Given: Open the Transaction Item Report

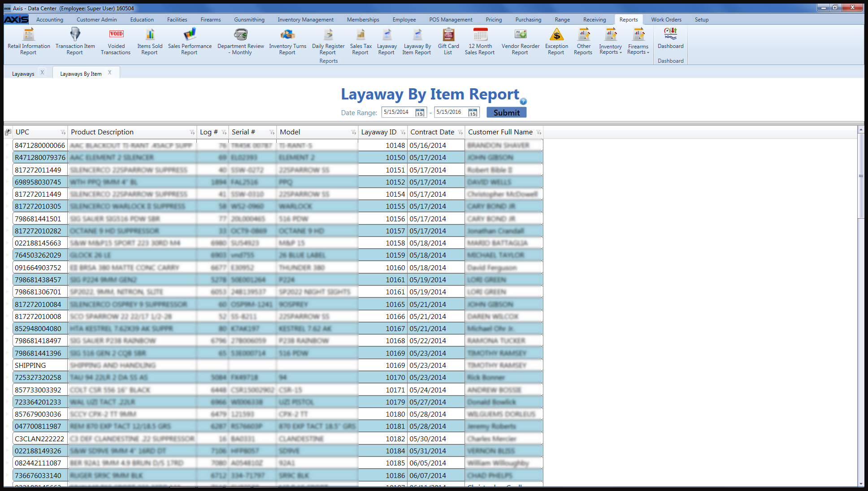Looking at the screenshot, I should click(x=75, y=41).
